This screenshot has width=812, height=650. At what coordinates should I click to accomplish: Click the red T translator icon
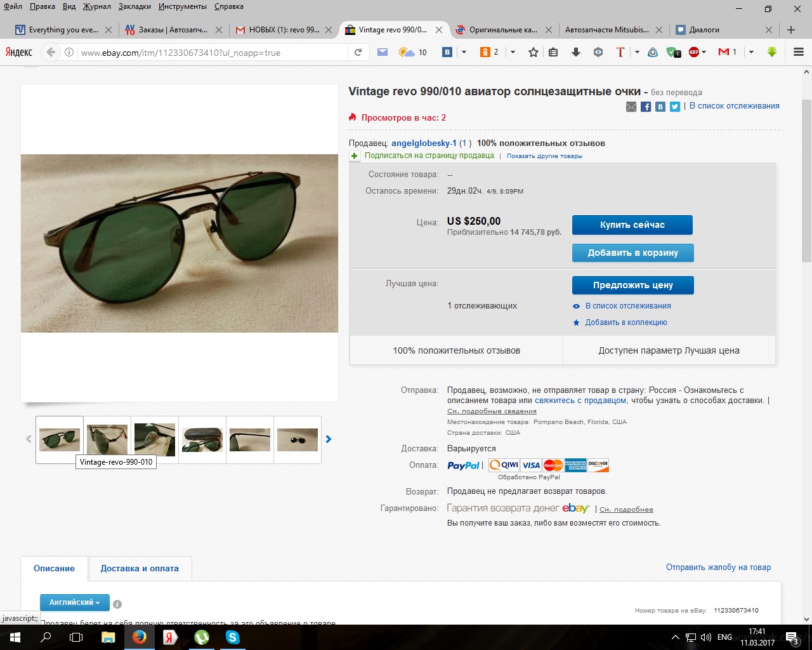620,53
